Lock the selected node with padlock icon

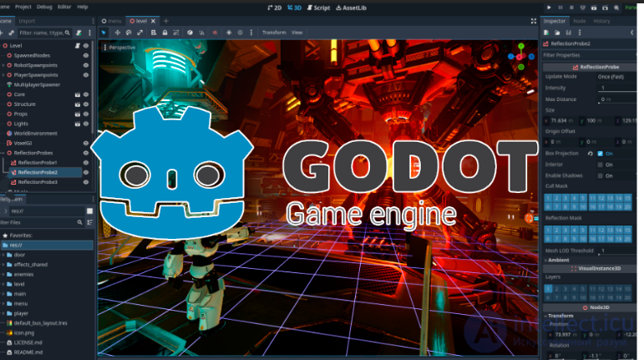165,33
